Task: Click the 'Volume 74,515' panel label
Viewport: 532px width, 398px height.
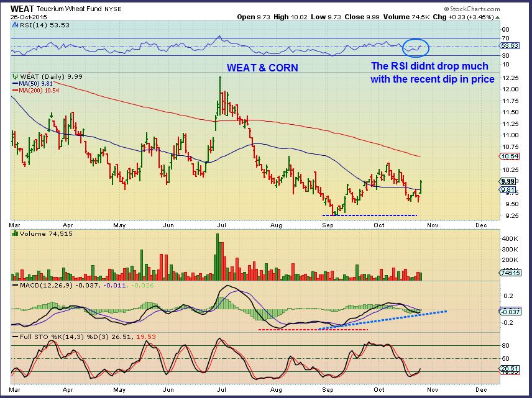Action: point(46,234)
